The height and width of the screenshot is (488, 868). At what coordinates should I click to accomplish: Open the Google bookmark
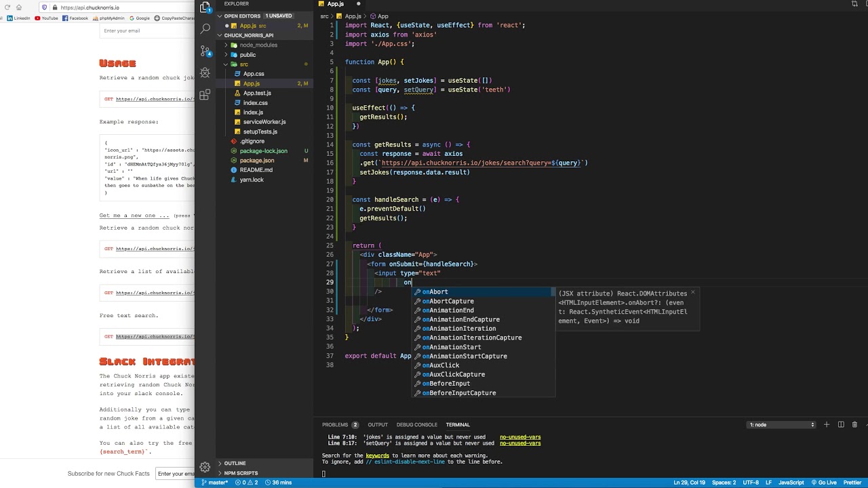139,18
